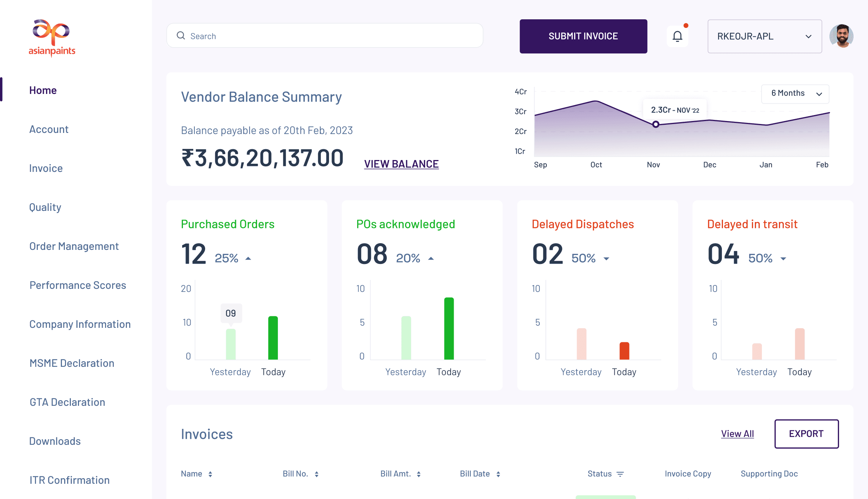The height and width of the screenshot is (499, 868).
Task: Expand the 6 Months range dropdown
Action: click(x=795, y=94)
